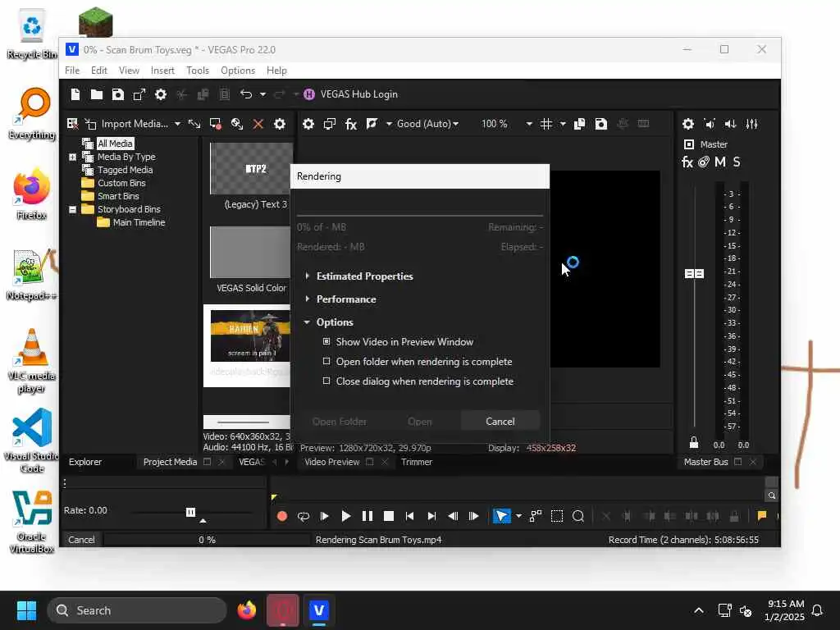Click the Windows Start button

click(x=26, y=610)
